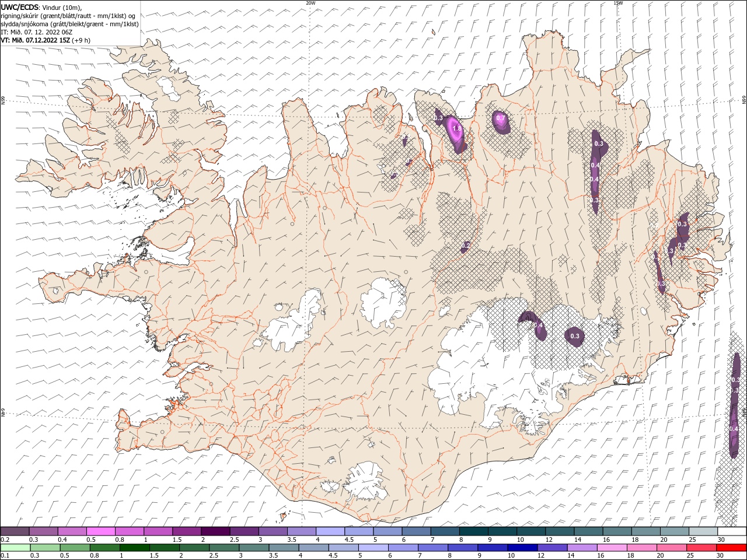This screenshot has width=747, height=560.
Task: Select the darkest purple 2 snow legend swatch
Action: click(x=215, y=531)
